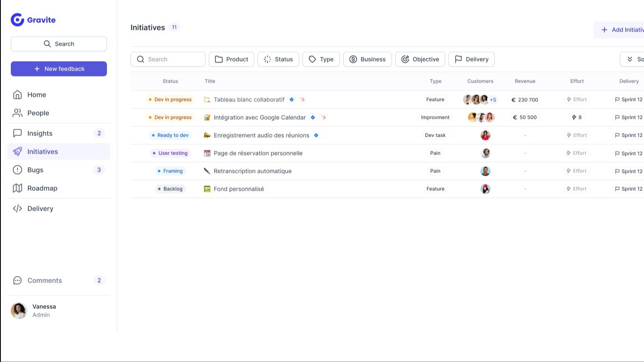
Task: Open Bugs section in sidebar
Action: coord(35,170)
